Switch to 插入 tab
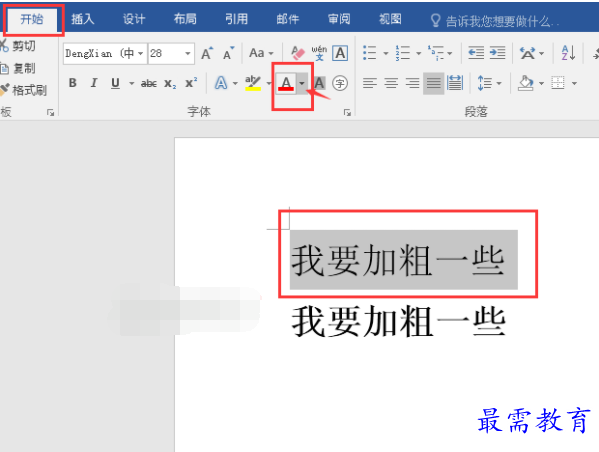 pyautogui.click(x=83, y=19)
